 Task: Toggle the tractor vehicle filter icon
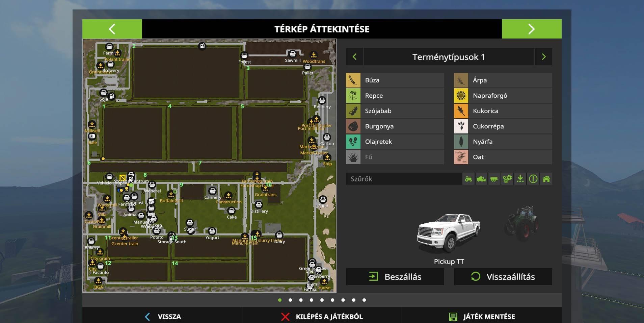468,179
